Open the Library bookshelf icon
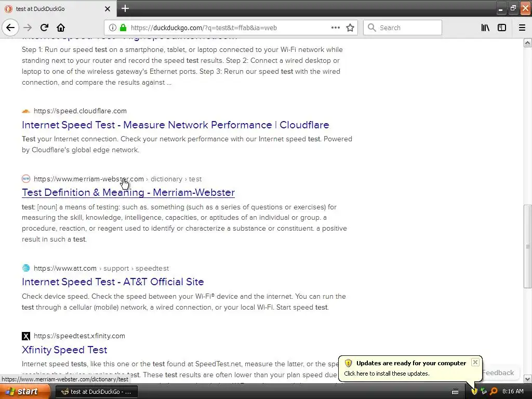Image resolution: width=532 pixels, height=399 pixels. tap(485, 28)
